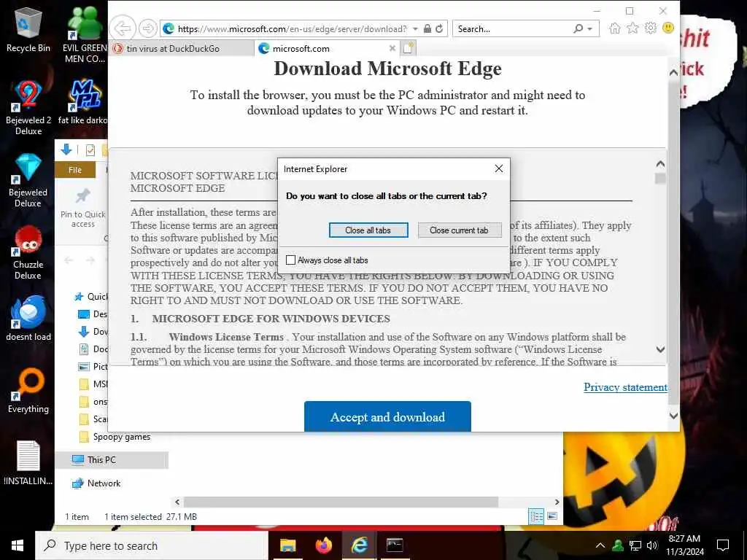Click 'Pin to Quick access' in File Explorer
The height and width of the screenshot is (560, 747).
[83, 208]
